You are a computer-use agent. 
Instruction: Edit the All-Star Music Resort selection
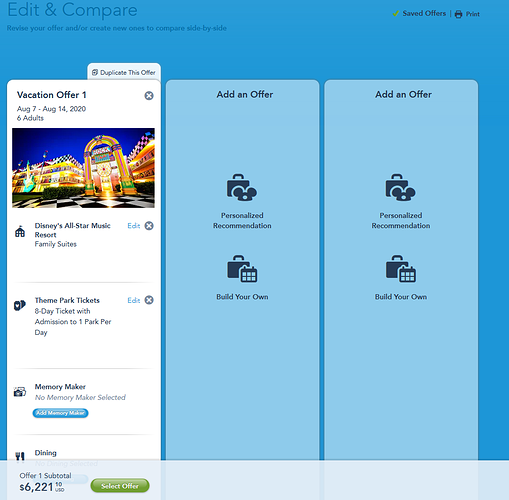(x=134, y=226)
